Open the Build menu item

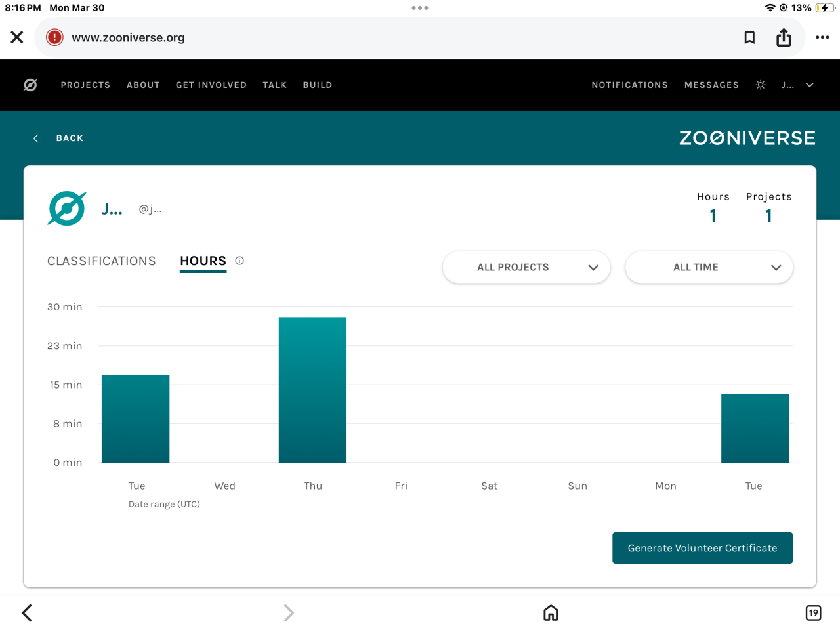[318, 85]
